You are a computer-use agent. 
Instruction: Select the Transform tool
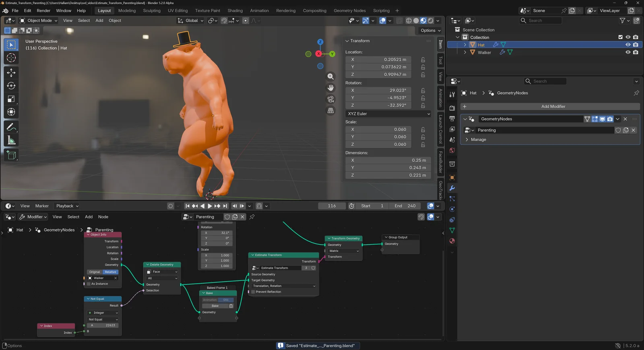pyautogui.click(x=11, y=112)
